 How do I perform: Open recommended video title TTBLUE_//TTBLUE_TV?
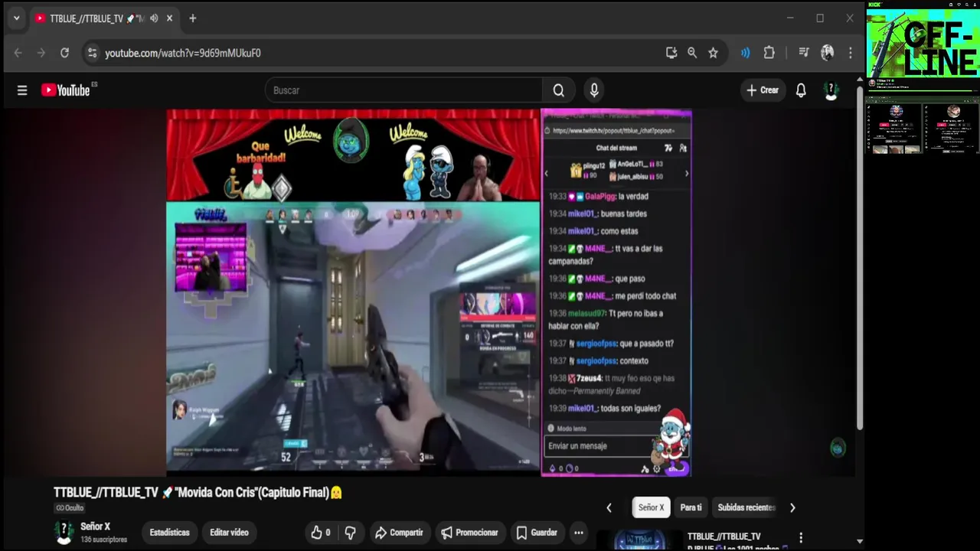pyautogui.click(x=724, y=536)
